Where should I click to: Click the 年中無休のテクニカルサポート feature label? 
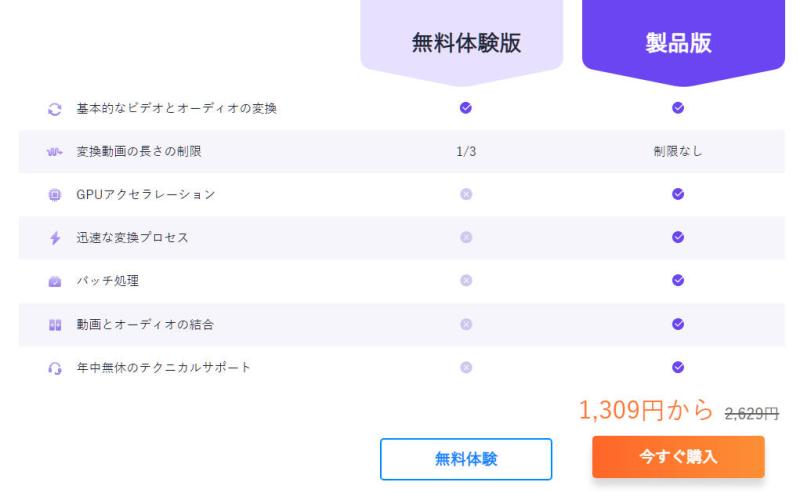click(x=164, y=368)
